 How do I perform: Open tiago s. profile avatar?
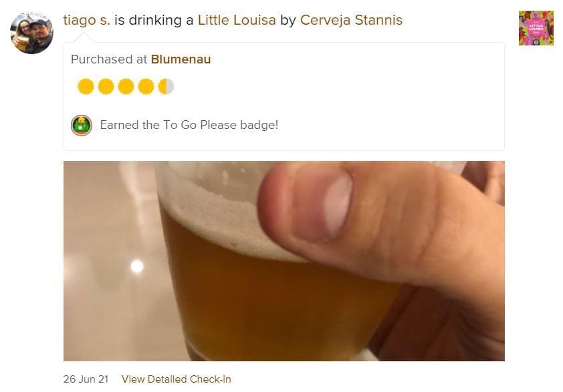click(31, 33)
